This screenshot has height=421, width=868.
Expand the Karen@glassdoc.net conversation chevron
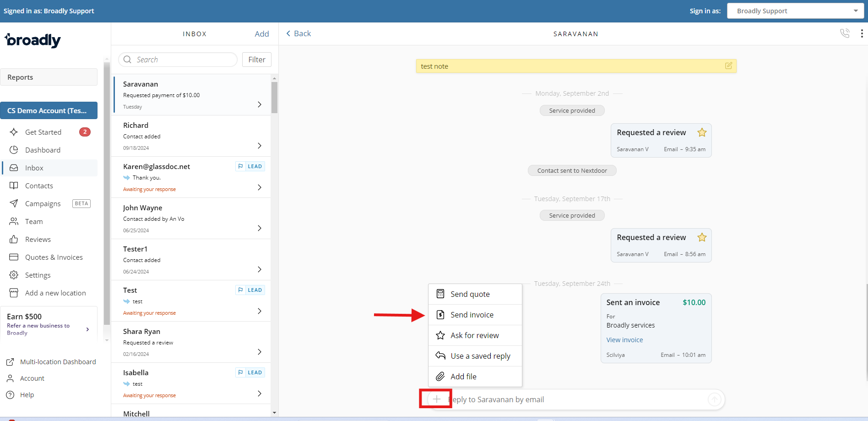pyautogui.click(x=260, y=187)
